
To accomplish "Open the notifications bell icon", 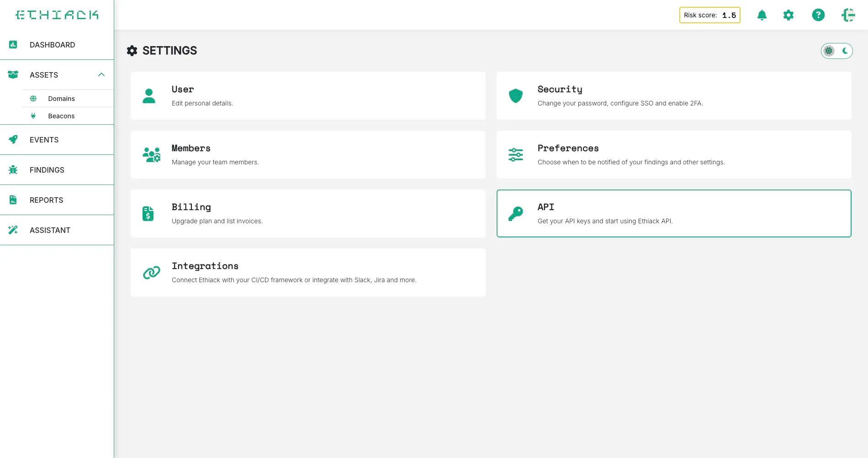I will (762, 15).
